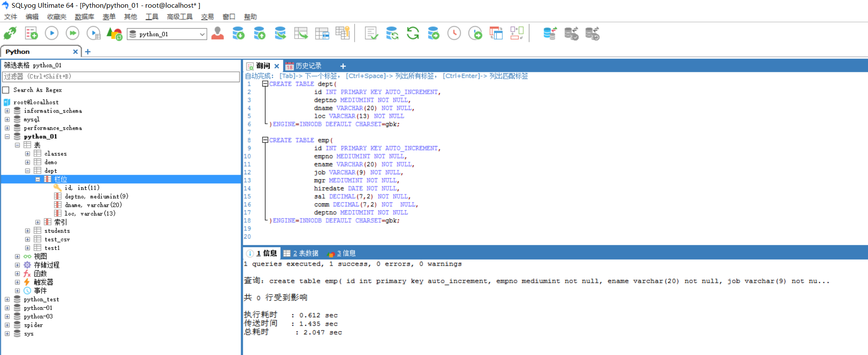
Task: Click the grey database commit checkmark icon
Action: pos(571,33)
